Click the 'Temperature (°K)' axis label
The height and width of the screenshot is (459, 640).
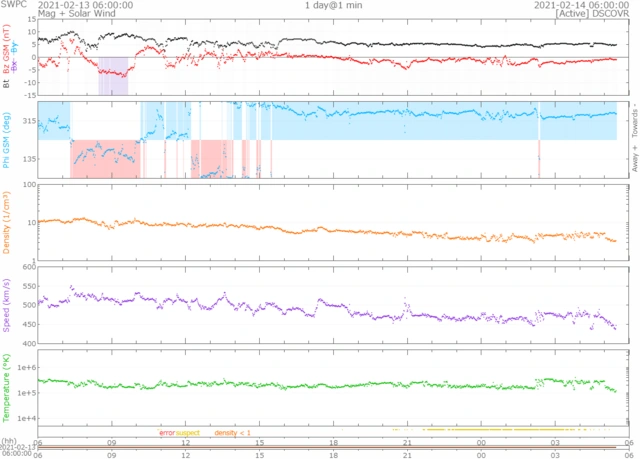pos(6,388)
